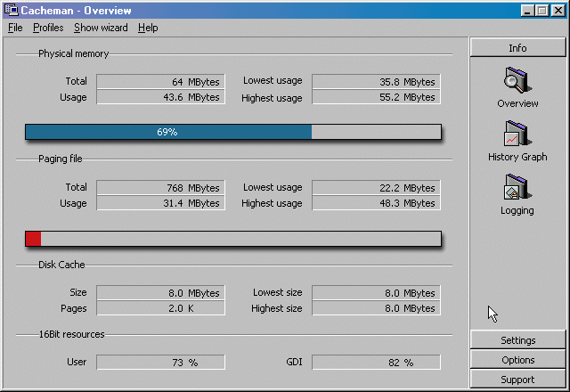This screenshot has width=570, height=392.
Task: Click the Cacheman title bar app icon
Action: point(12,10)
